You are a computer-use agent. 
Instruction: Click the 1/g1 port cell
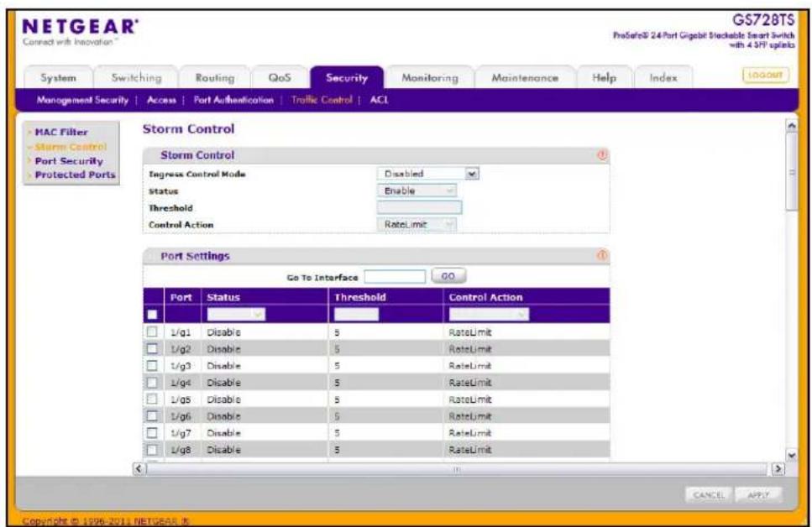[x=181, y=332]
